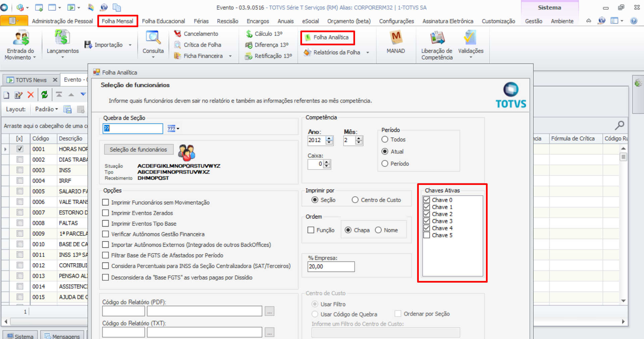Check the Função order checkbox

click(311, 230)
